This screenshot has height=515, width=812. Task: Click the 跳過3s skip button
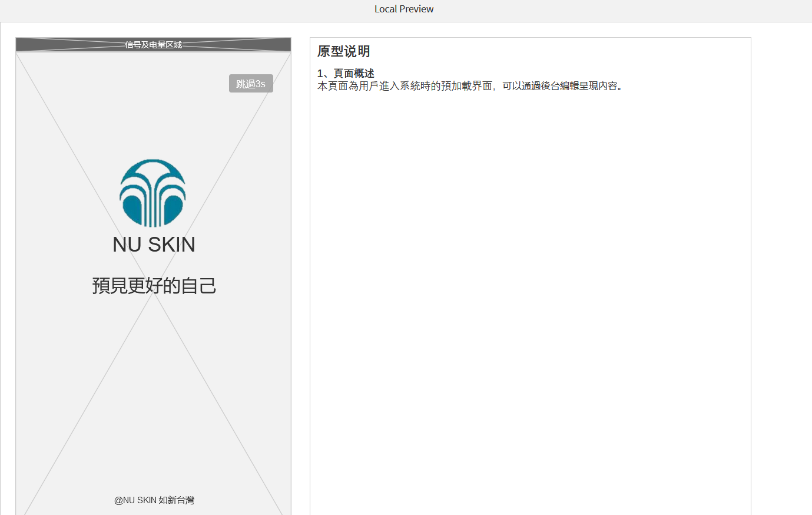click(x=251, y=84)
